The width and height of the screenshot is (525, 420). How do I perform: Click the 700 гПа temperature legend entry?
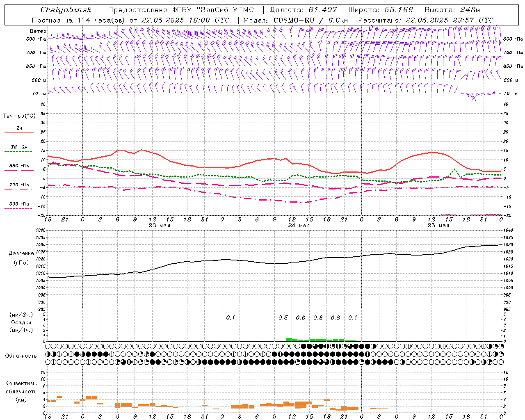[x=19, y=185]
